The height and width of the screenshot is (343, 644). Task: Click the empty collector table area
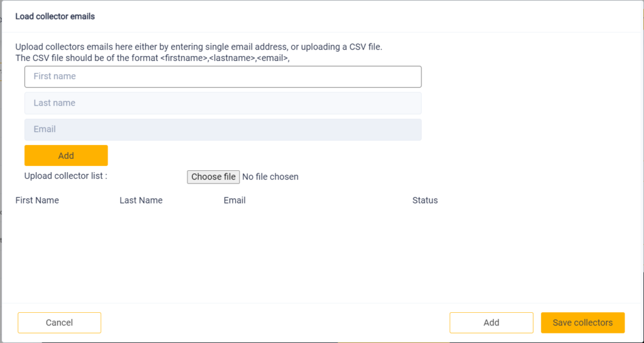click(x=322, y=253)
